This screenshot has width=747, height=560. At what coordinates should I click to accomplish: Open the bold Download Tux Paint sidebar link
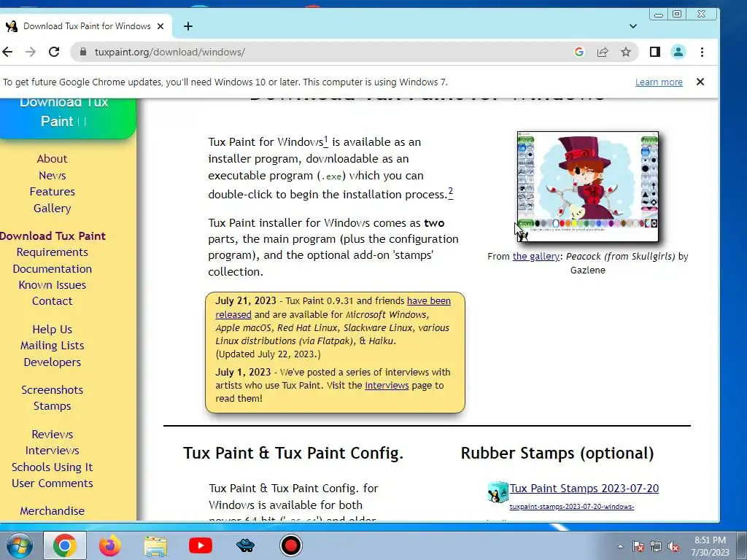pyautogui.click(x=53, y=236)
